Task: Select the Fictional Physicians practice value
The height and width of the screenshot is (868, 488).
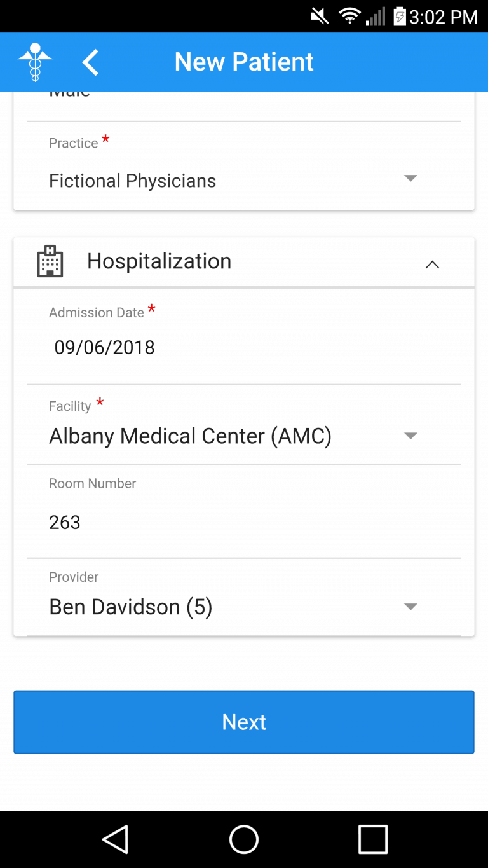Action: point(133,181)
